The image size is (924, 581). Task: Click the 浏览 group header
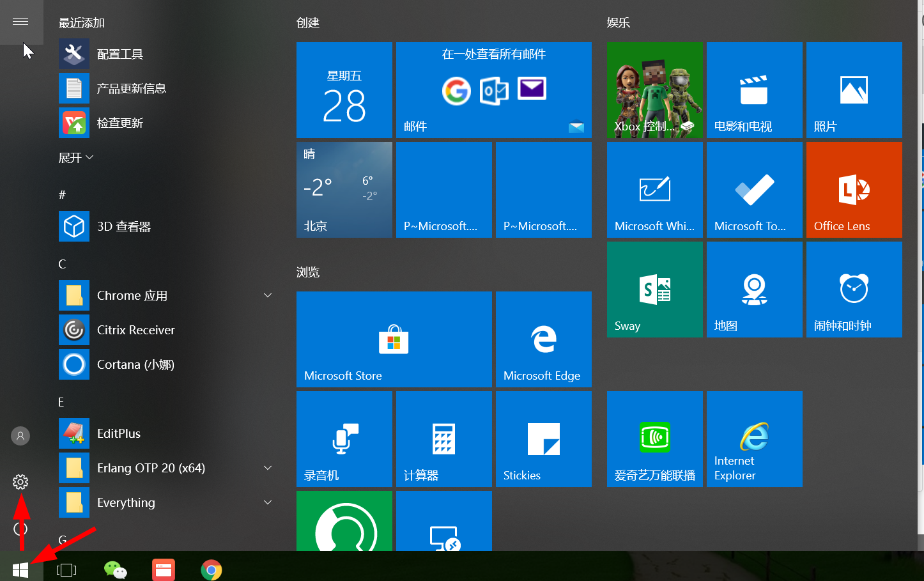308,272
